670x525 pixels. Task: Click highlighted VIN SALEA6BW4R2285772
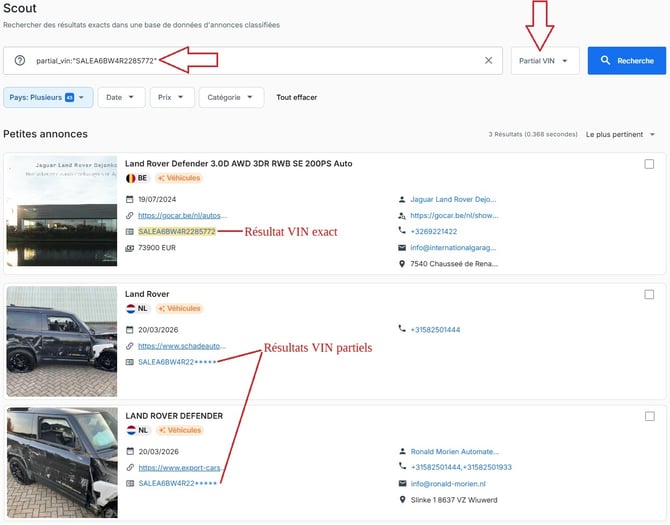pyautogui.click(x=177, y=232)
